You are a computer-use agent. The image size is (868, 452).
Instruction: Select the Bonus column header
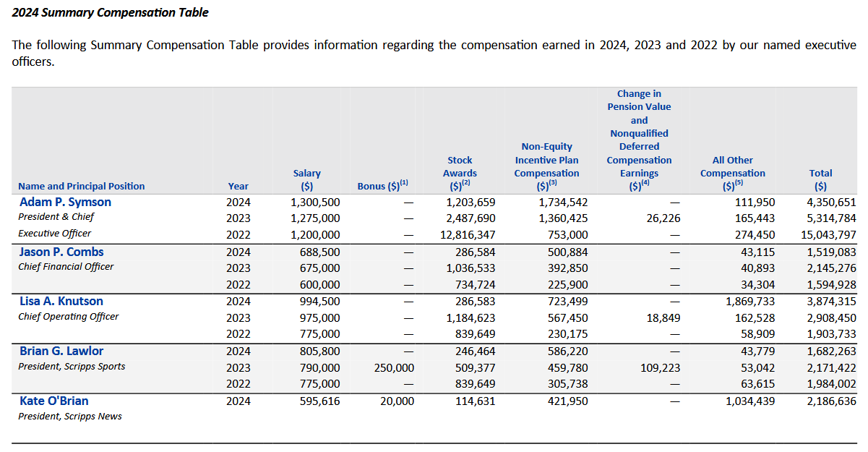383,186
